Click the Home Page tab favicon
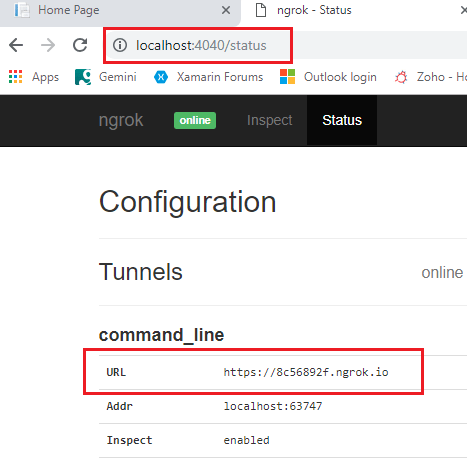The height and width of the screenshot is (463, 467). click(22, 10)
